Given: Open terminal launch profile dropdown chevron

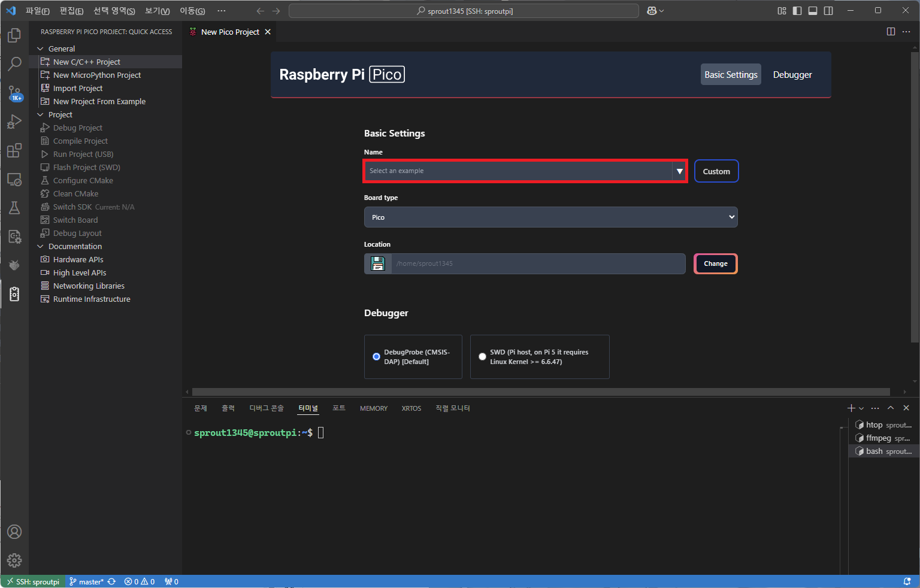Looking at the screenshot, I should pyautogui.click(x=861, y=408).
